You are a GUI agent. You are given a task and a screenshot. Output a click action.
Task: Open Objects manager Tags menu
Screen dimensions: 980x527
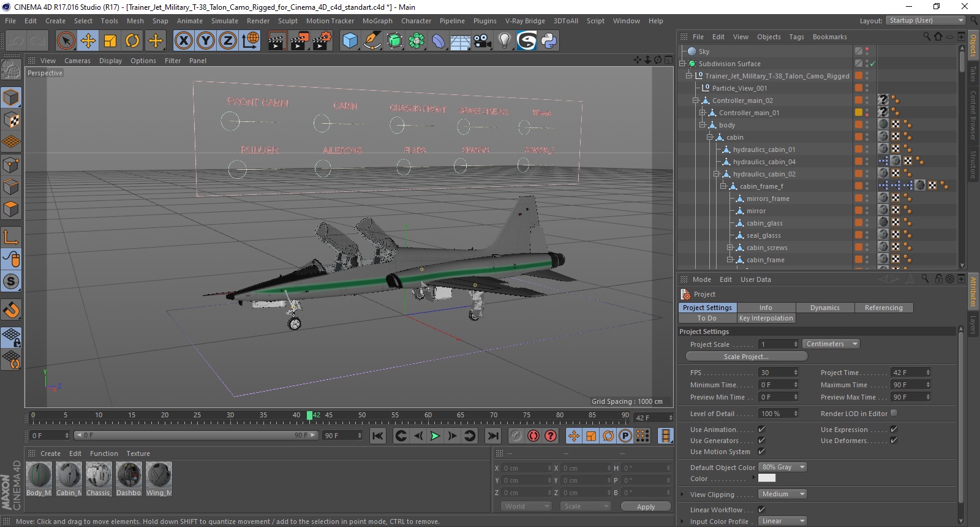(796, 37)
